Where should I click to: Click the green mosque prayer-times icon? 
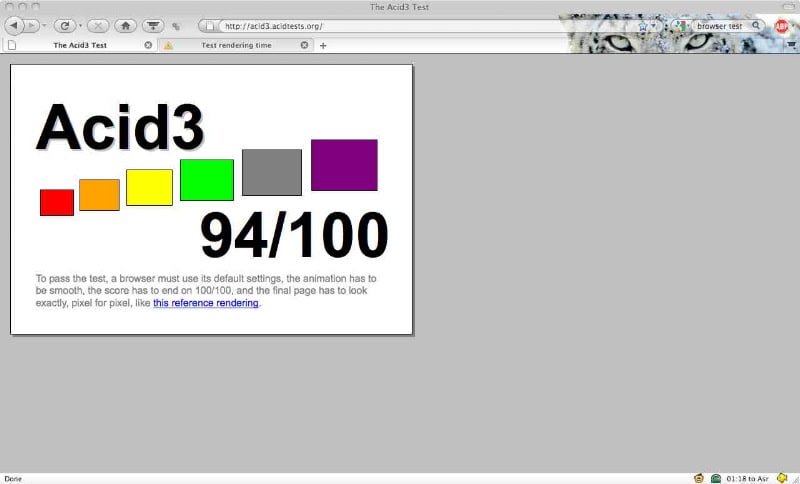click(716, 478)
